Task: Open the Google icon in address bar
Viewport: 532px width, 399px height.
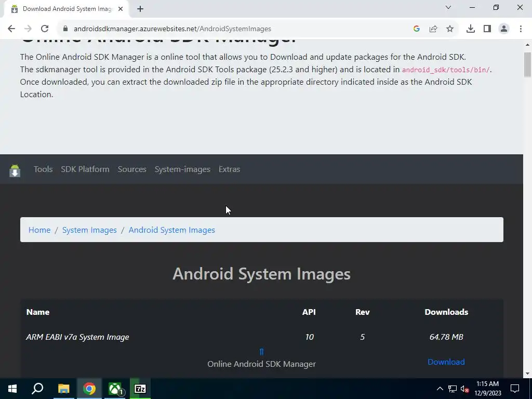Action: tap(417, 29)
